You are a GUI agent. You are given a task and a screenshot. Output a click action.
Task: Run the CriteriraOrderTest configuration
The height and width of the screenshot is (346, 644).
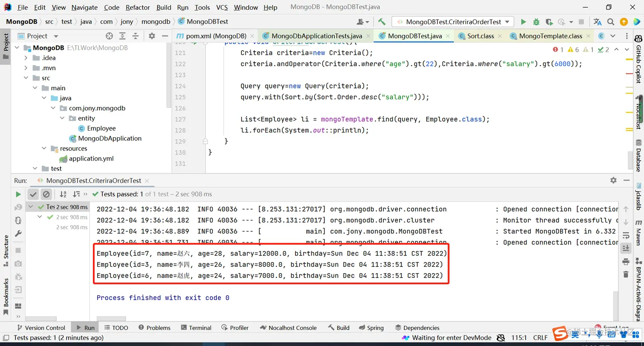(523, 22)
